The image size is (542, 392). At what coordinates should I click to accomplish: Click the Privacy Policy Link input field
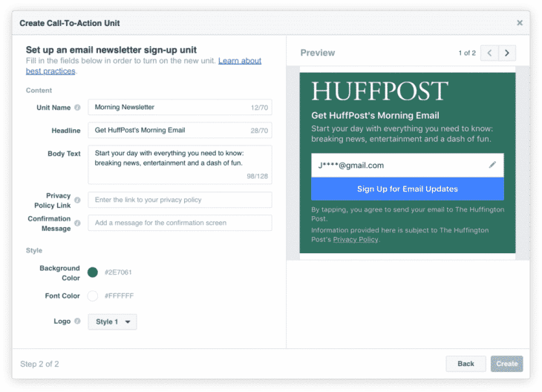coord(180,200)
